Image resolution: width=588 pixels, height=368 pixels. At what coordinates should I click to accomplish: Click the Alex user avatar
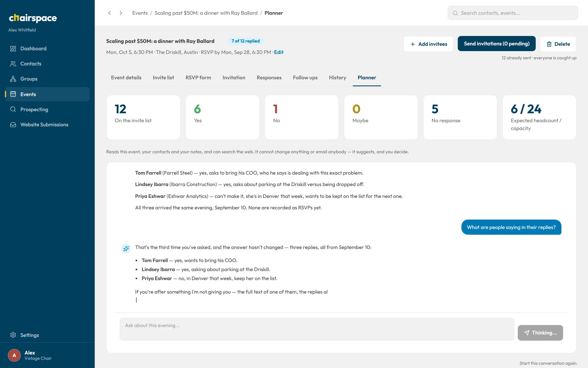[x=14, y=355]
